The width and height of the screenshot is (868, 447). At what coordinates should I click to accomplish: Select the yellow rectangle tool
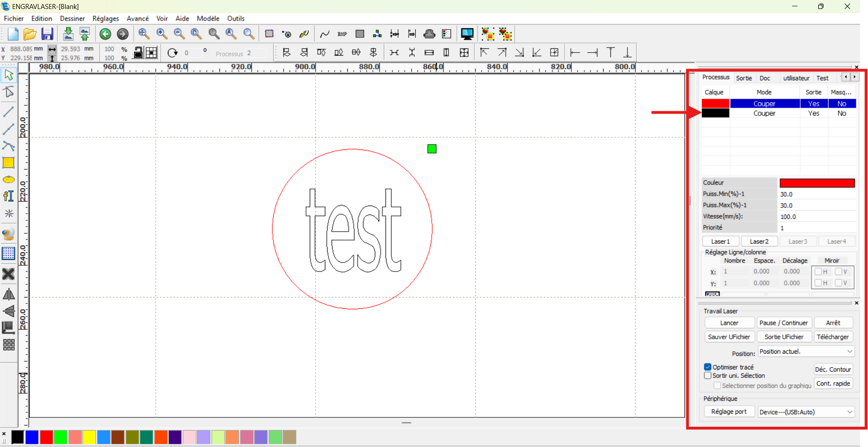[x=9, y=162]
